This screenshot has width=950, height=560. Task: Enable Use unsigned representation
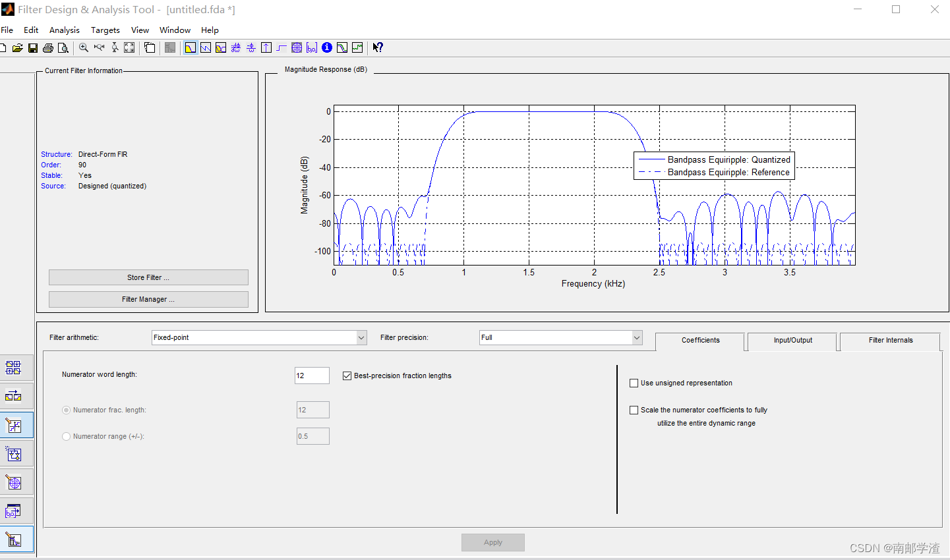634,383
